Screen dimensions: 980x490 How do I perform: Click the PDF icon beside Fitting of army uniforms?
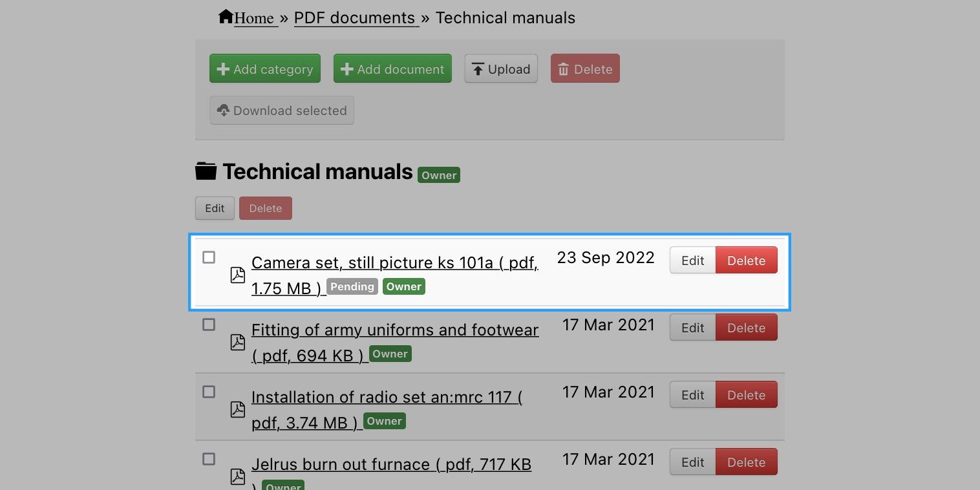tap(238, 342)
